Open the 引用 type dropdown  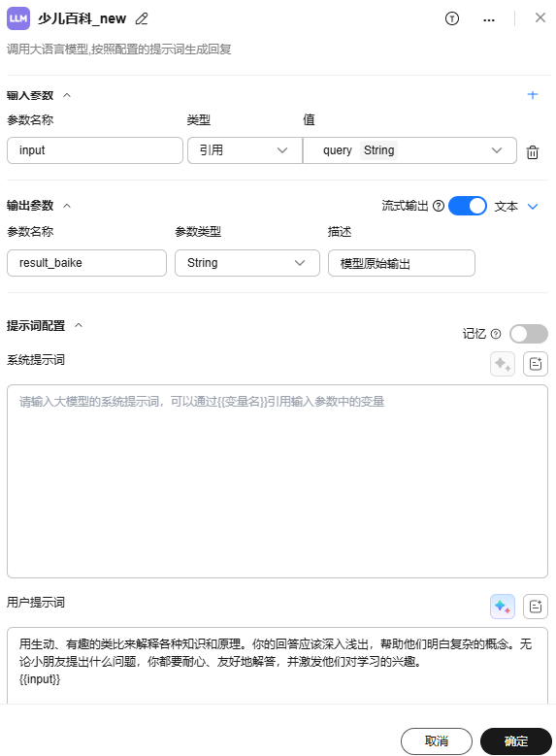(245, 150)
